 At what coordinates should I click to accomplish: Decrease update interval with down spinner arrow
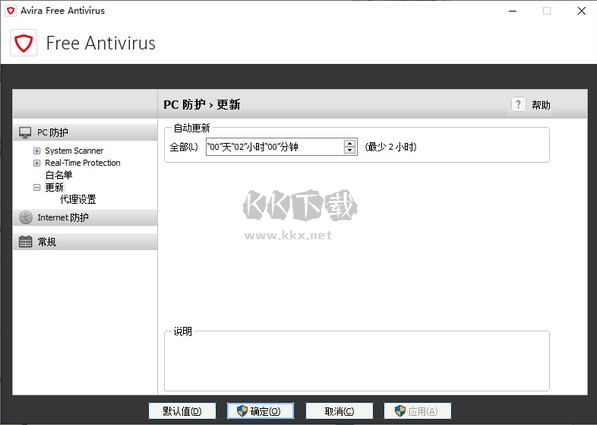(x=350, y=150)
